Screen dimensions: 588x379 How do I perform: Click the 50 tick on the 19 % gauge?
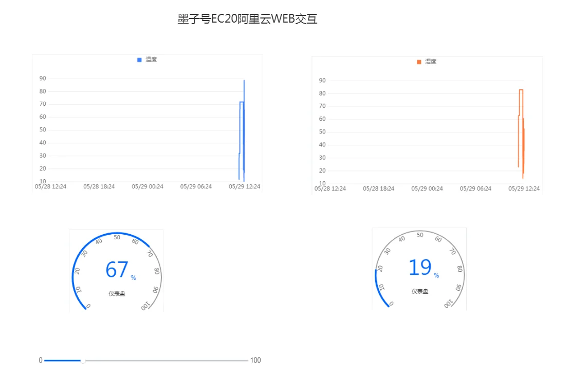[x=420, y=235]
